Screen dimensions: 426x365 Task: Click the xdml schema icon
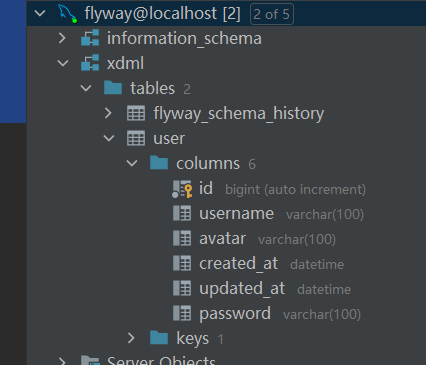[90, 63]
